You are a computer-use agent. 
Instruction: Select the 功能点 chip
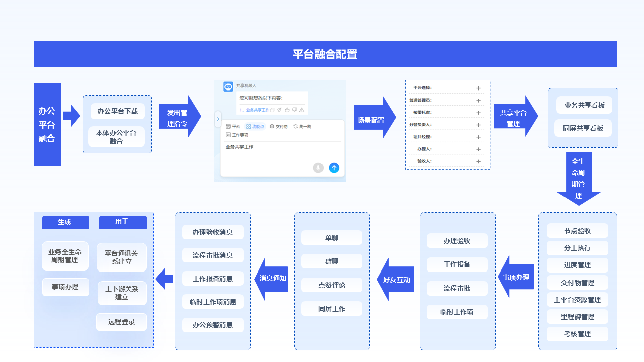[255, 126]
